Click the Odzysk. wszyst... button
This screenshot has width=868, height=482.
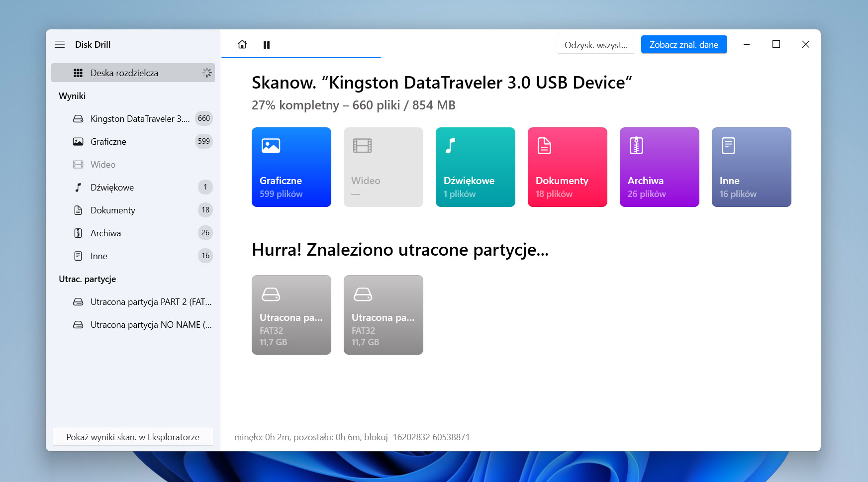(595, 45)
